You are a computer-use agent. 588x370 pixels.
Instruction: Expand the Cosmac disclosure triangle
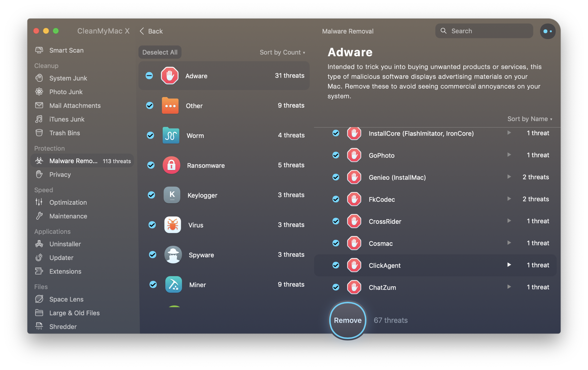click(509, 243)
